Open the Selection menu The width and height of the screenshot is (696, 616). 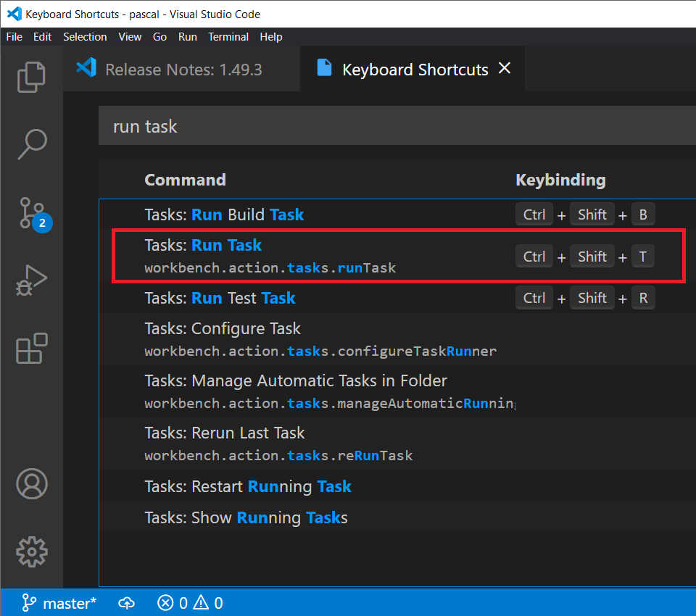(85, 37)
